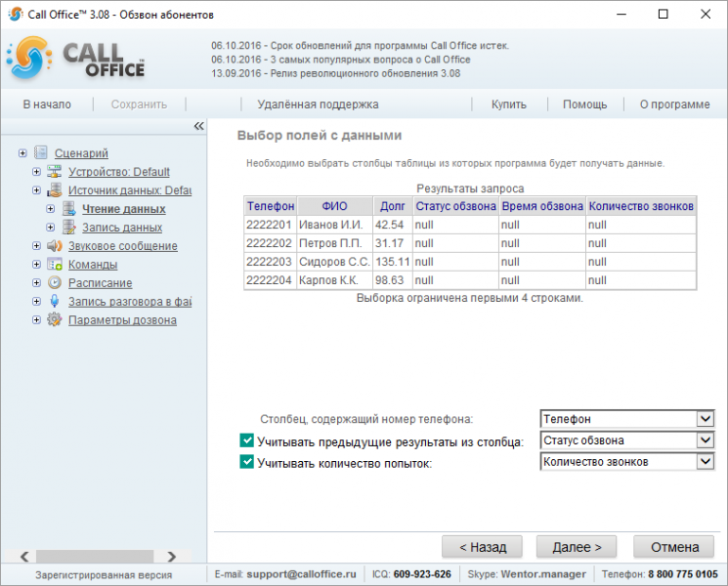Expand the Запись данных node
This screenshot has height=586, width=728.
click(51, 227)
